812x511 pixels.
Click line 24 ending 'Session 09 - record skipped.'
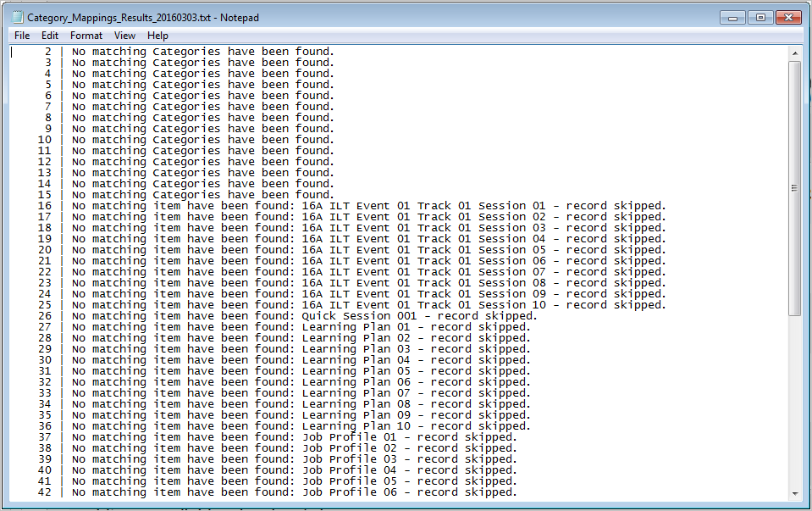[x=351, y=294]
